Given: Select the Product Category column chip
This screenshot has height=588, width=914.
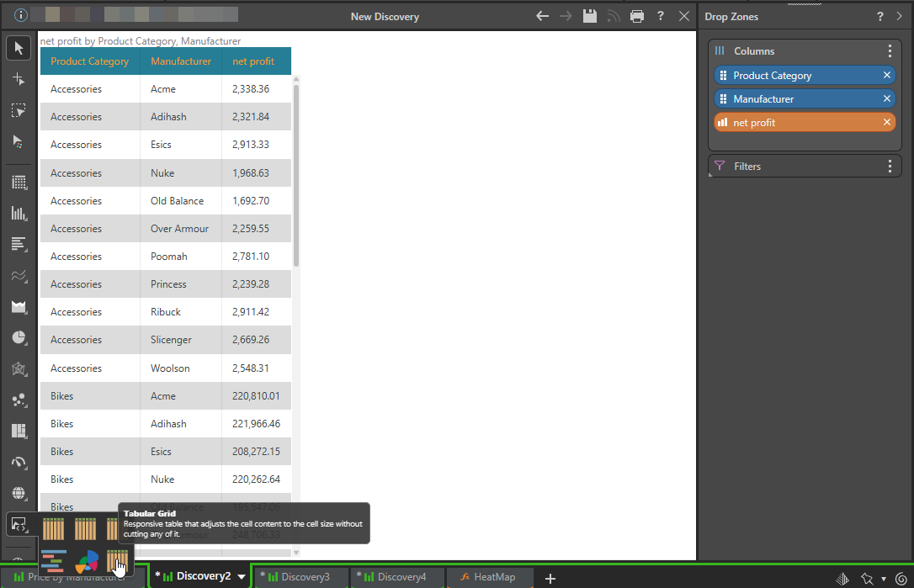Looking at the screenshot, I should tap(805, 75).
